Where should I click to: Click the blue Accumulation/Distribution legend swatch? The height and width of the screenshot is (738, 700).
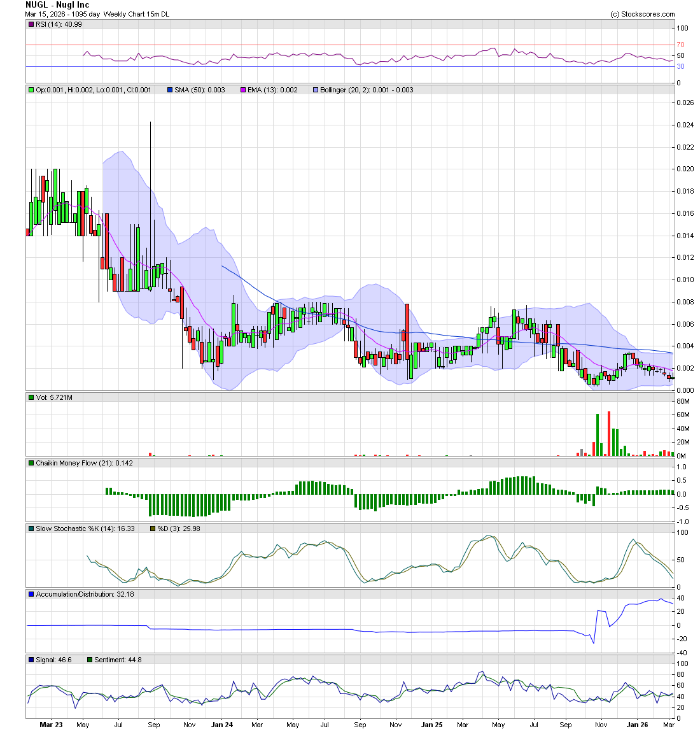coord(31,595)
